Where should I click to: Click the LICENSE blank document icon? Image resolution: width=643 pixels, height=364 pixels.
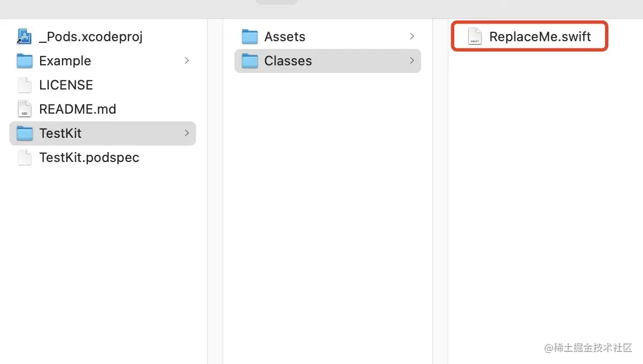tap(25, 85)
